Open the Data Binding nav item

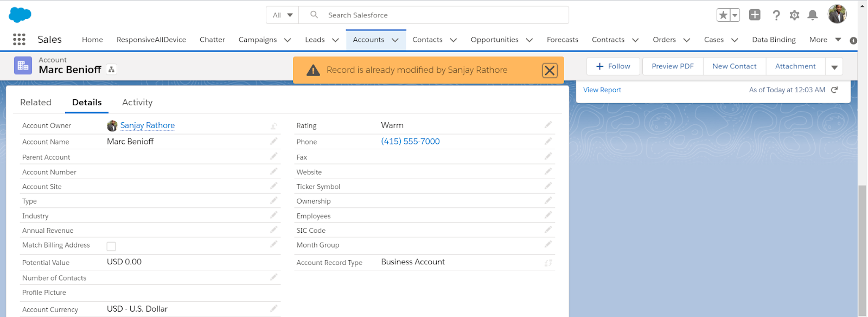774,40
